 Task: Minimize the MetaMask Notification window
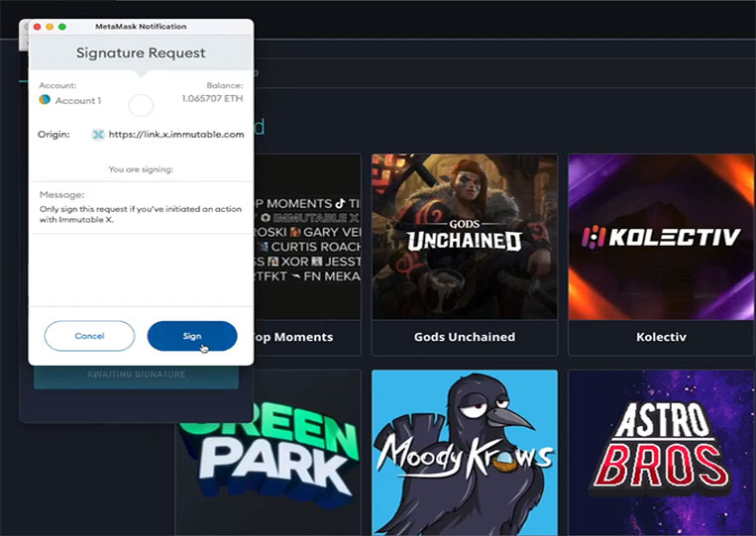point(50,27)
